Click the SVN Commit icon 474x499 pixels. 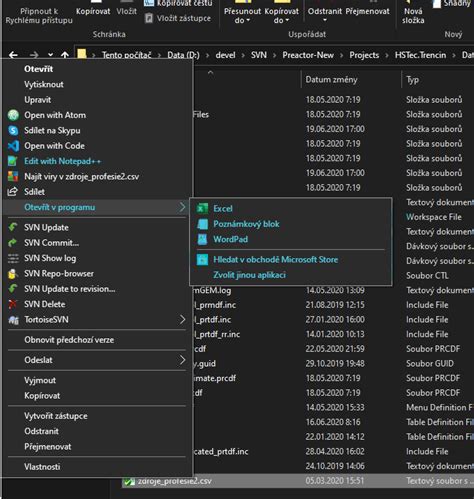click(x=13, y=243)
